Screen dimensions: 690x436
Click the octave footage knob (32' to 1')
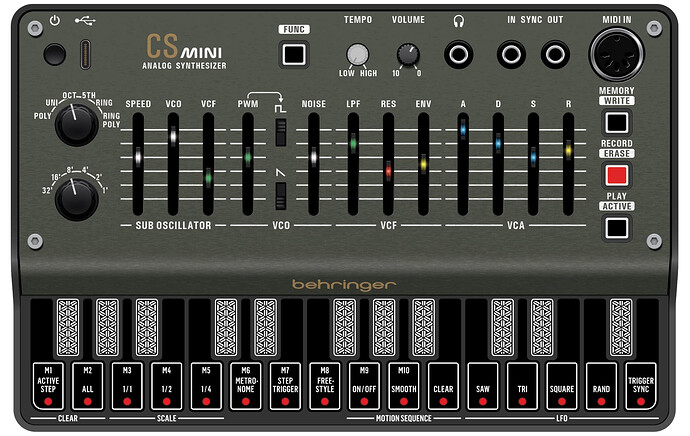[x=77, y=199]
